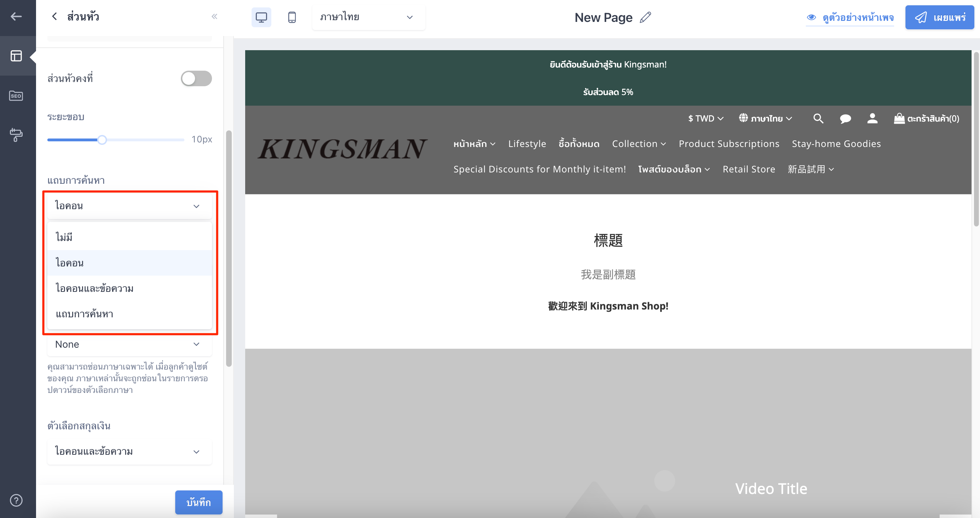
Task: Select ไม่มี option in search bar list
Action: pyautogui.click(x=129, y=237)
